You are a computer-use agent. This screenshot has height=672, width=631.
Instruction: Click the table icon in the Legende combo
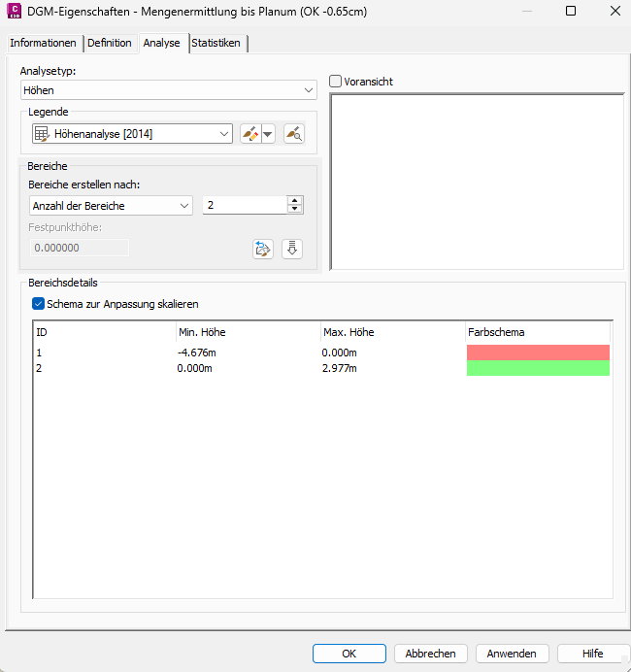pos(42,134)
